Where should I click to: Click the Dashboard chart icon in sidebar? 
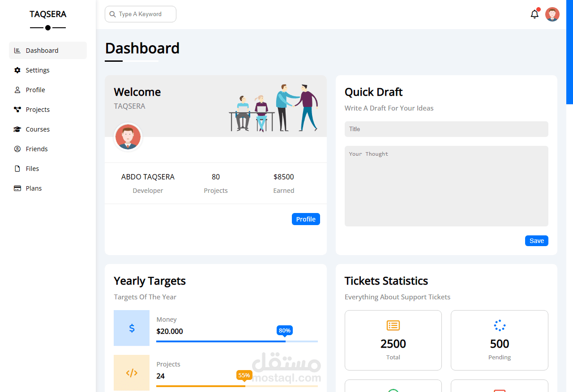click(x=17, y=51)
